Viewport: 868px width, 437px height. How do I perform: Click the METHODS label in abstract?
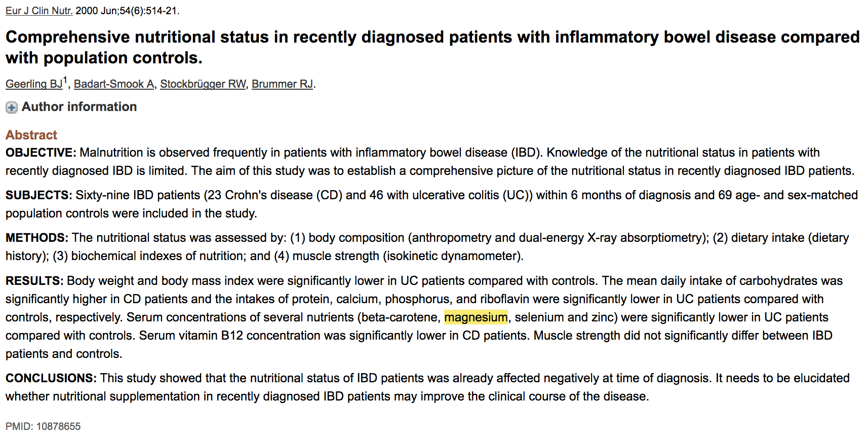point(36,238)
